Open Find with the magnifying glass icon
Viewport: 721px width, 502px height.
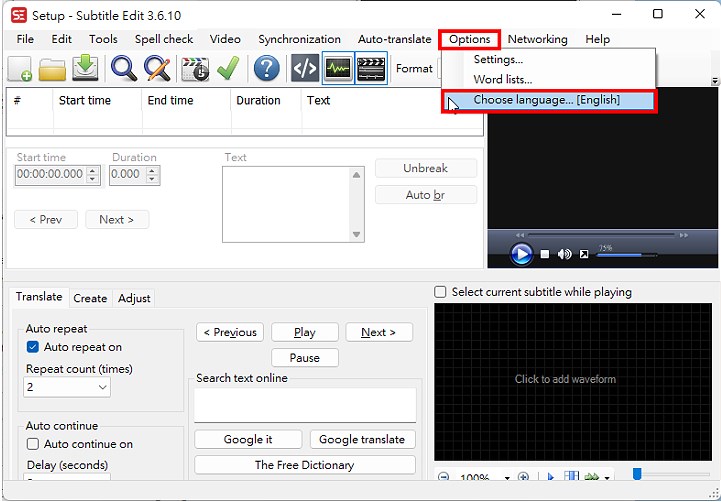point(124,68)
